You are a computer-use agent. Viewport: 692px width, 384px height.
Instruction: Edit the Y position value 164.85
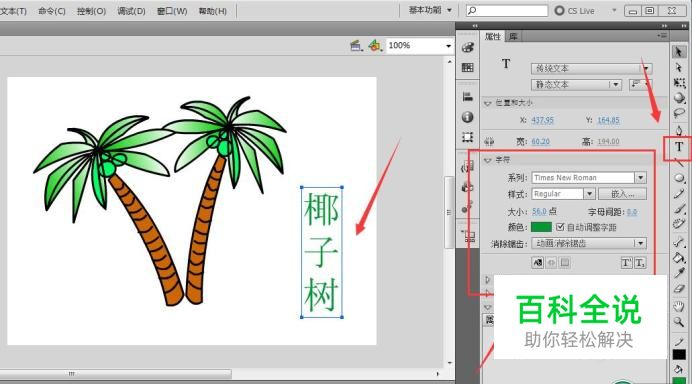click(608, 120)
